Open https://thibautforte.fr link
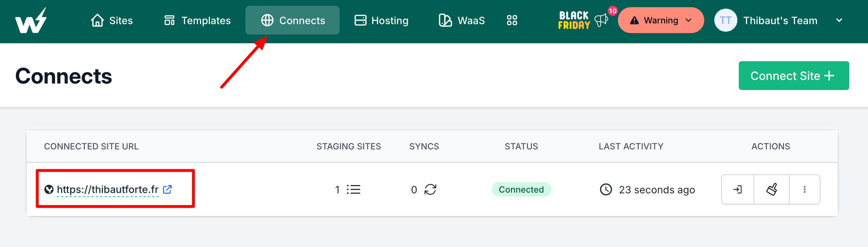The height and width of the screenshot is (247, 868). (108, 189)
